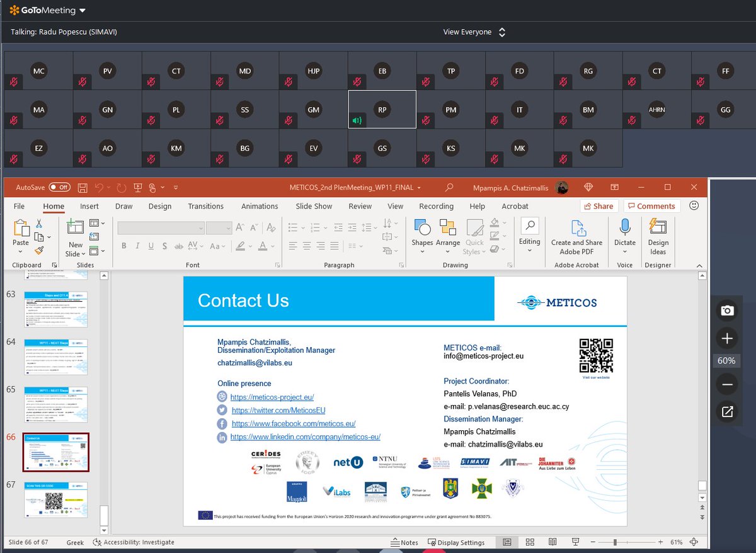Take a screenshot with camera icon

click(727, 311)
